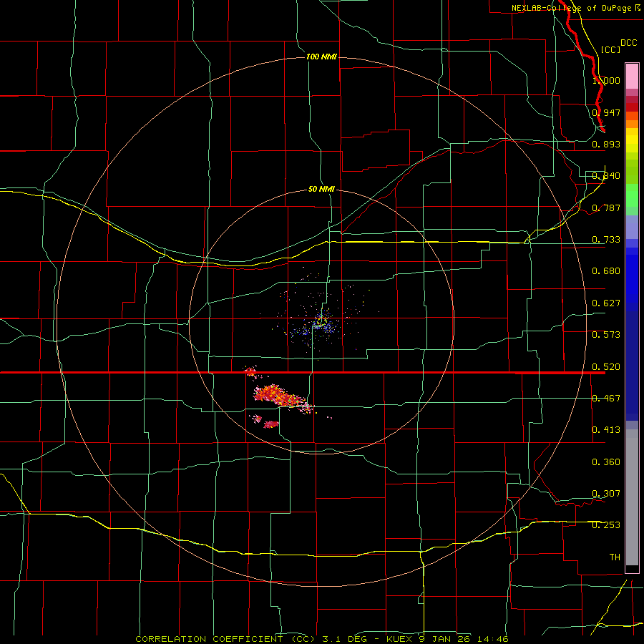Select the 0.680 scale value
Image resolution: width=644 pixels, height=644 pixels.
pos(606,271)
